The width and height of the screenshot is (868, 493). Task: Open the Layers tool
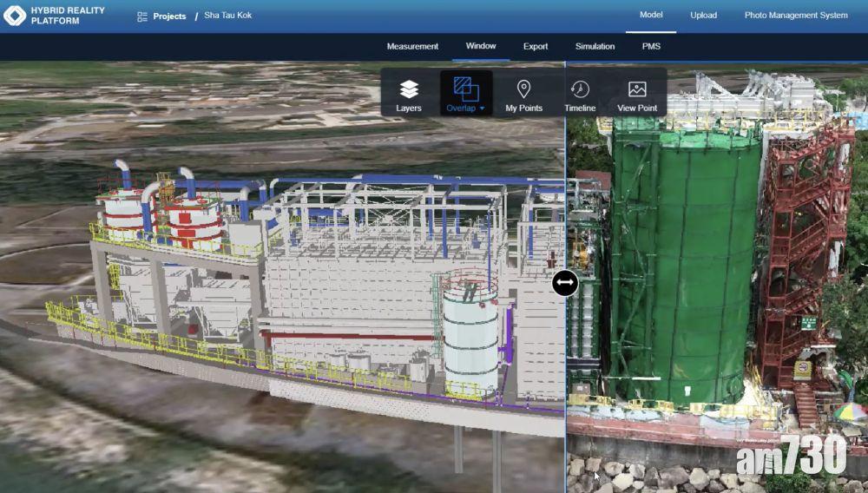pyautogui.click(x=409, y=95)
